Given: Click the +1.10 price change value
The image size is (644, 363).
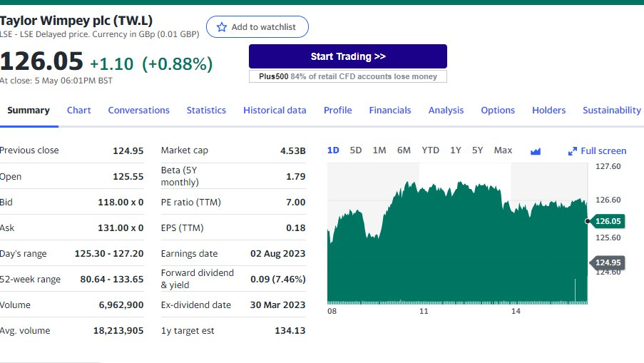Looking at the screenshot, I should pos(112,64).
